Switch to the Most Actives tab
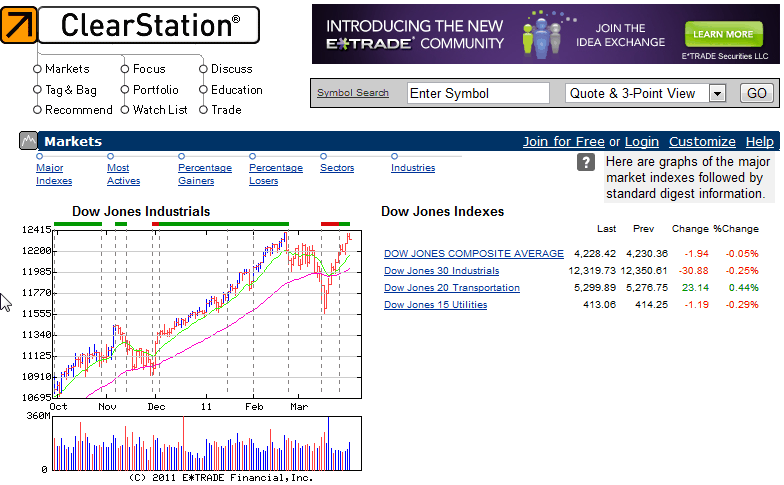Viewport: 784px width, 485px height. click(x=123, y=174)
